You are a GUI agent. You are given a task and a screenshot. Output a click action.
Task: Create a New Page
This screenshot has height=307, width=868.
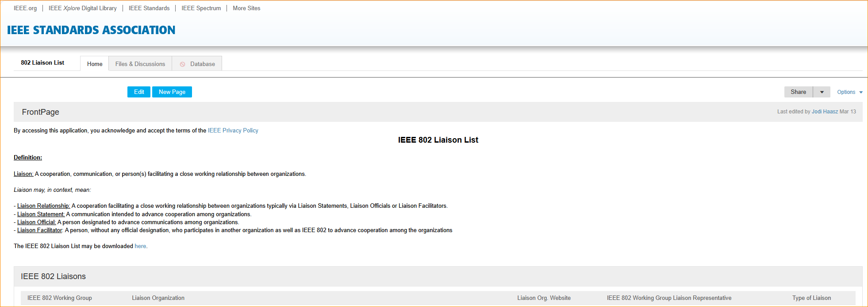coord(172,92)
